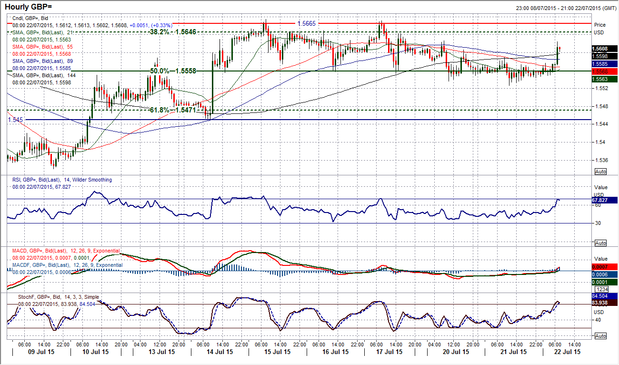Select the 50.0% 1.5558 Fibonacci label

tap(173, 71)
